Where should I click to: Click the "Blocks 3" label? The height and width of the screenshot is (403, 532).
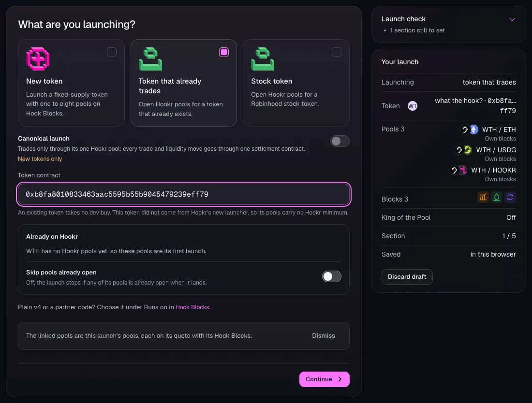[395, 199]
